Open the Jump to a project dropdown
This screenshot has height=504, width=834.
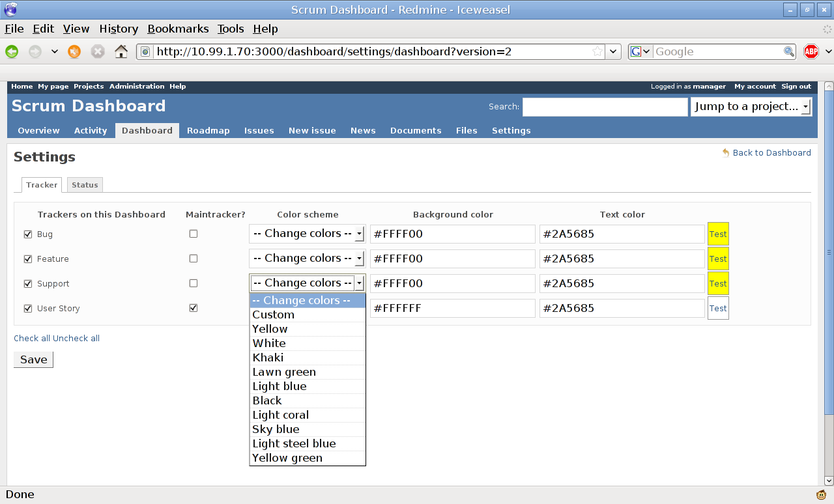tap(751, 107)
